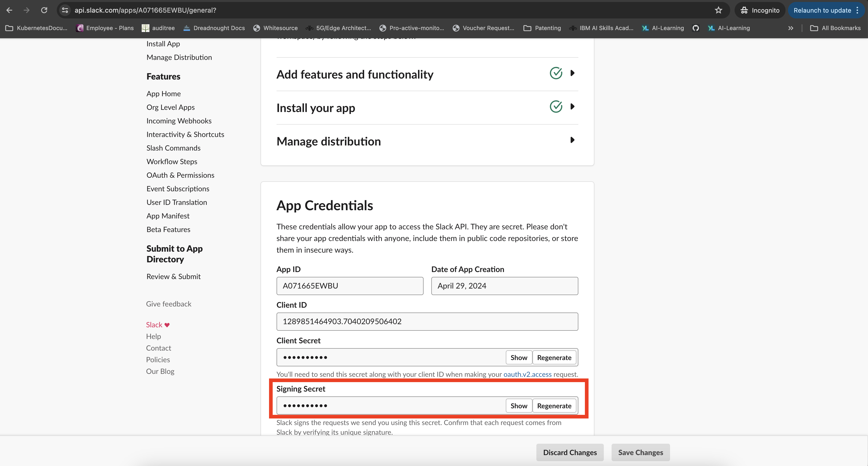Click the browser back arrow
868x466 pixels.
click(x=9, y=10)
